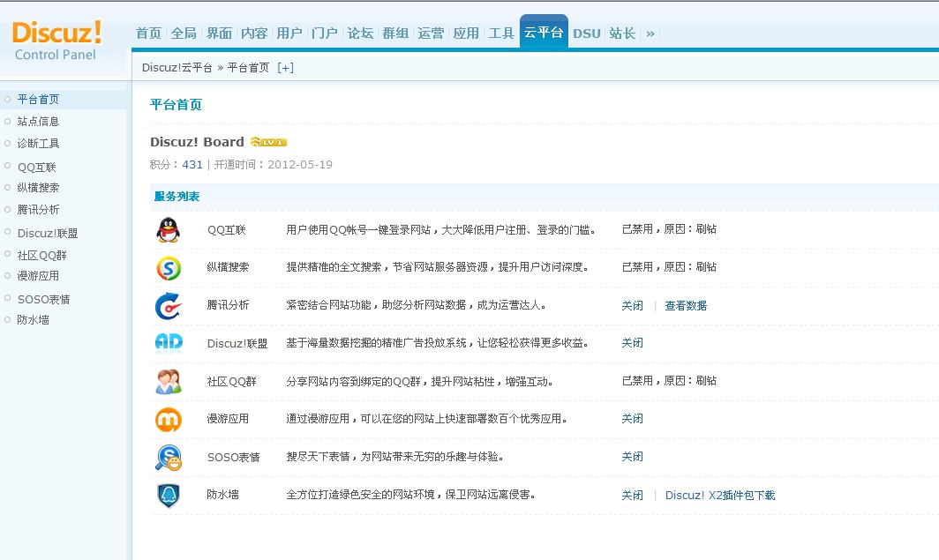Open the 站长 top menu
939x560 pixels.
pos(622,34)
